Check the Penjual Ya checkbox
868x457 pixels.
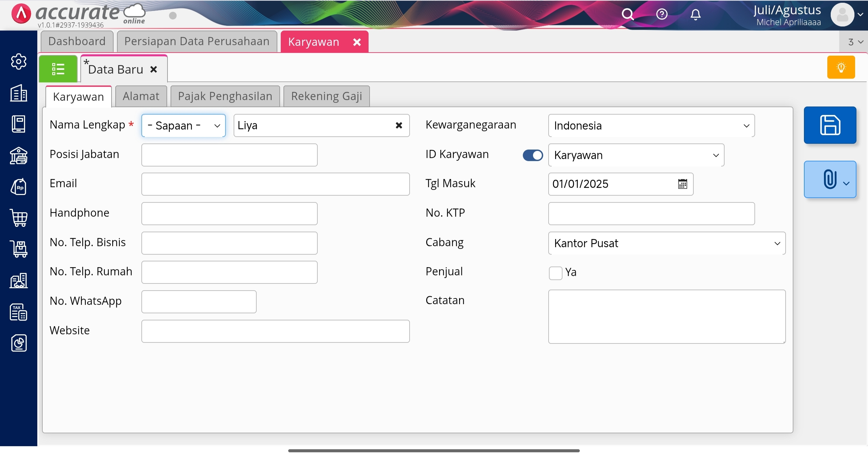[555, 273]
